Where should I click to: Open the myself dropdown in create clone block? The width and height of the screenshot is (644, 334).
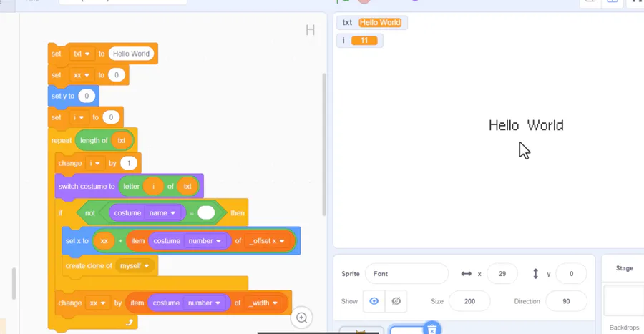pos(135,266)
